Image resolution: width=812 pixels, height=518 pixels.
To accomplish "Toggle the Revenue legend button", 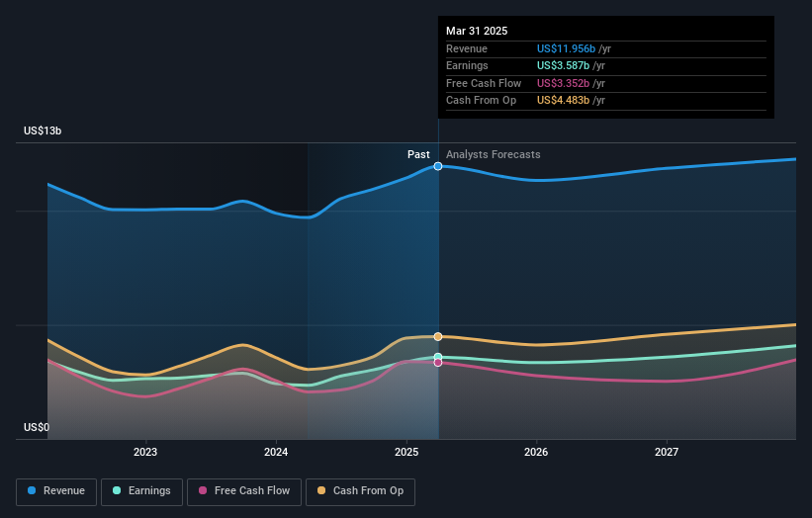I will click(56, 491).
